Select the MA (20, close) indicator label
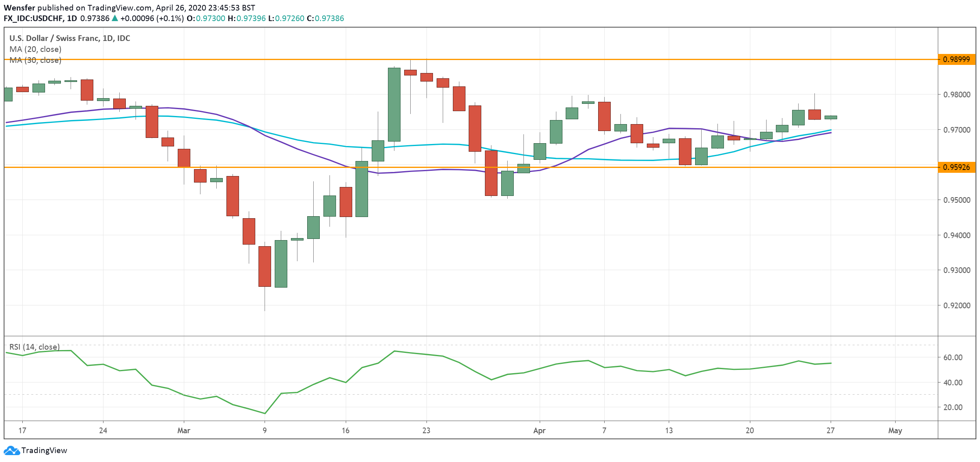Viewport: 980px width, 462px height. (35, 49)
